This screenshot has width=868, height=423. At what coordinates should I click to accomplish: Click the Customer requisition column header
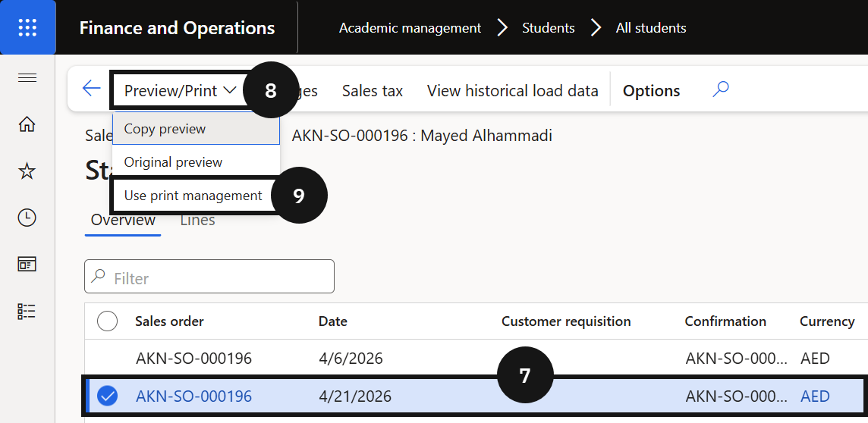click(566, 321)
